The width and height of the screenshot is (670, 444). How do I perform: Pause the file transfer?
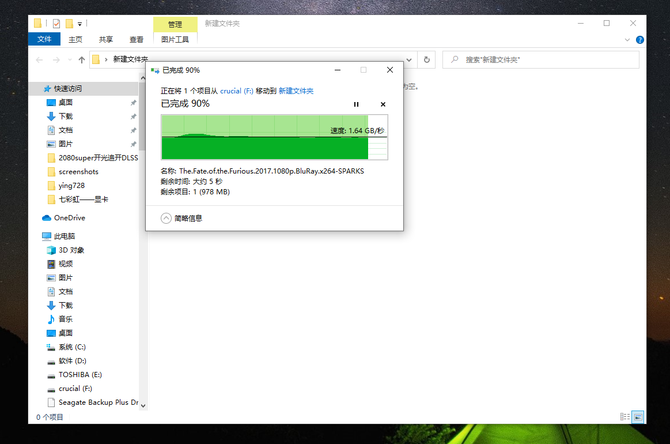click(356, 104)
